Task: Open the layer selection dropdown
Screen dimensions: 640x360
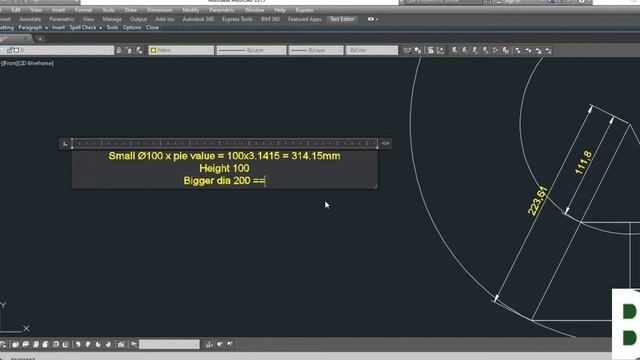Action: 57,50
